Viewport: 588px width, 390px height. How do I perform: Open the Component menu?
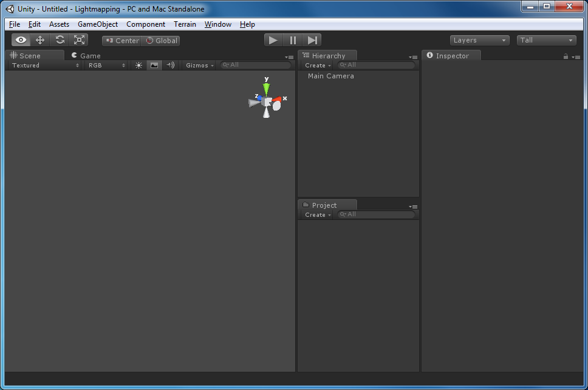point(146,24)
